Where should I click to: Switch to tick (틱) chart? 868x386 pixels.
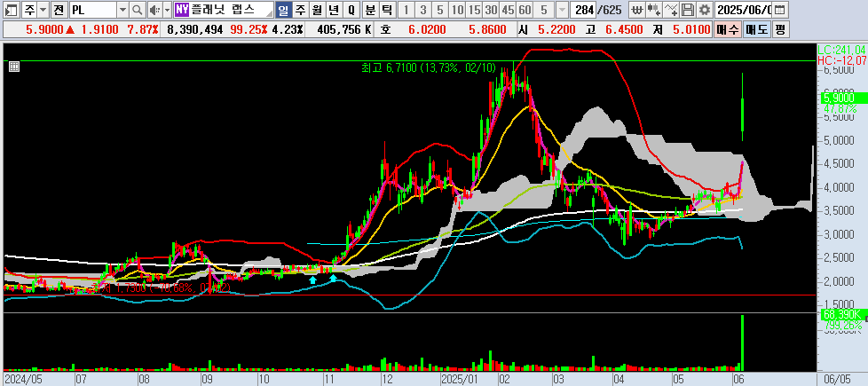click(x=388, y=10)
